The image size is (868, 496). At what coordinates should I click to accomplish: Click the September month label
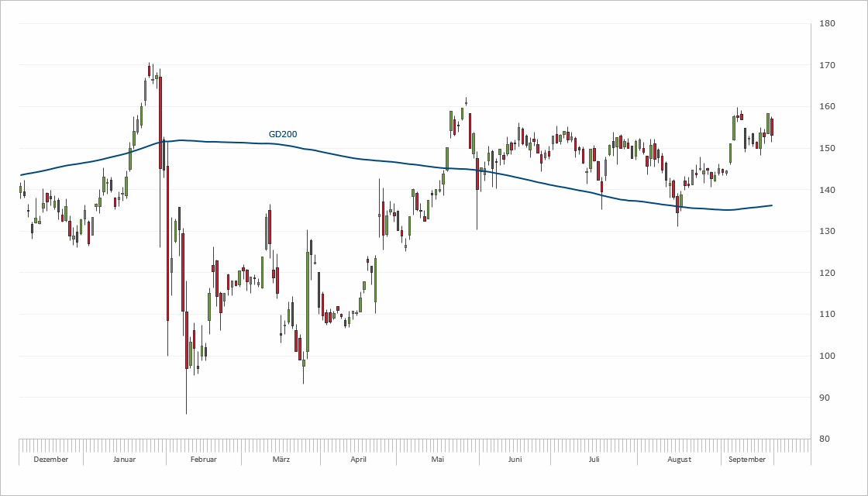point(748,460)
